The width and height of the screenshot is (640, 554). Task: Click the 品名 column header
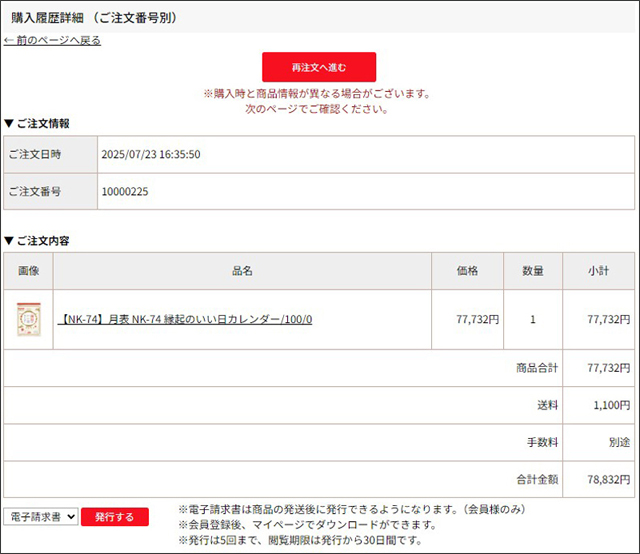point(242,271)
